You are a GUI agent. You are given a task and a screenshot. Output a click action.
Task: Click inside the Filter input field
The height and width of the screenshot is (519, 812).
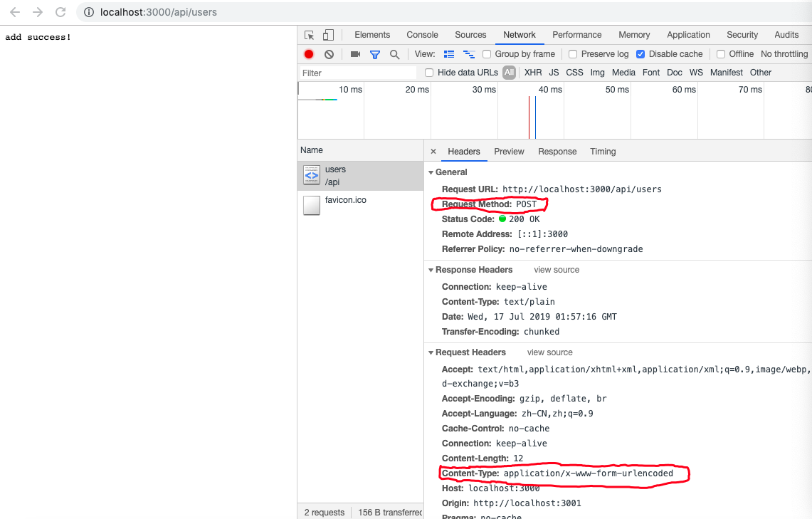coord(356,72)
